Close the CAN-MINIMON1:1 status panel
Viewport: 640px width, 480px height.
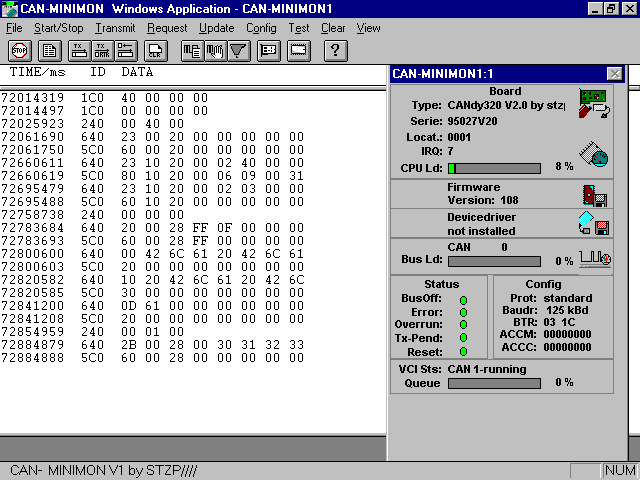615,74
